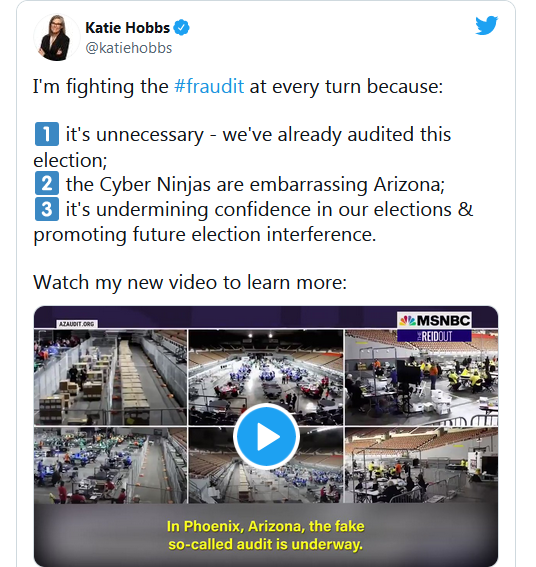The height and width of the screenshot is (567, 536).
Task: Click the MSNBC logo in video
Action: pyautogui.click(x=434, y=320)
